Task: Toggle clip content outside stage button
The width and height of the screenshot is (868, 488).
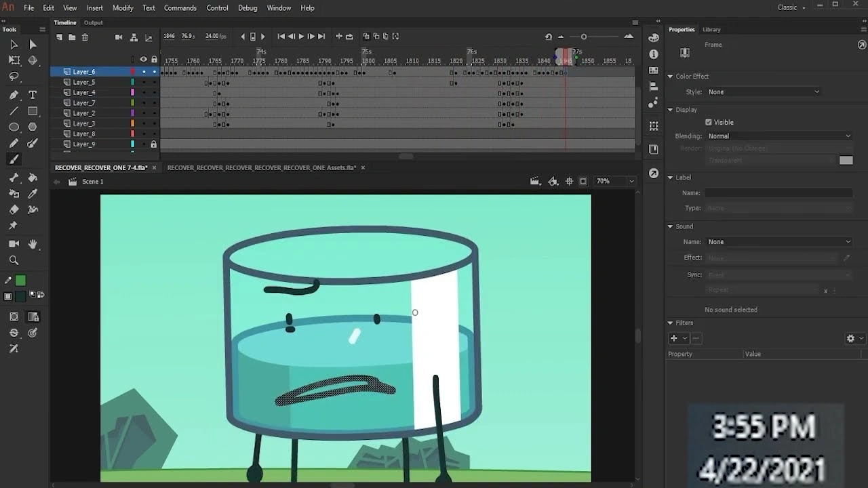Action: 583,182
